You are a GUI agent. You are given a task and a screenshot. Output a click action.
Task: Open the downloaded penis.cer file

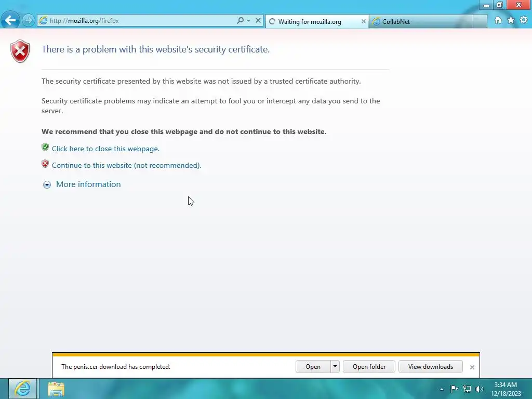click(313, 367)
